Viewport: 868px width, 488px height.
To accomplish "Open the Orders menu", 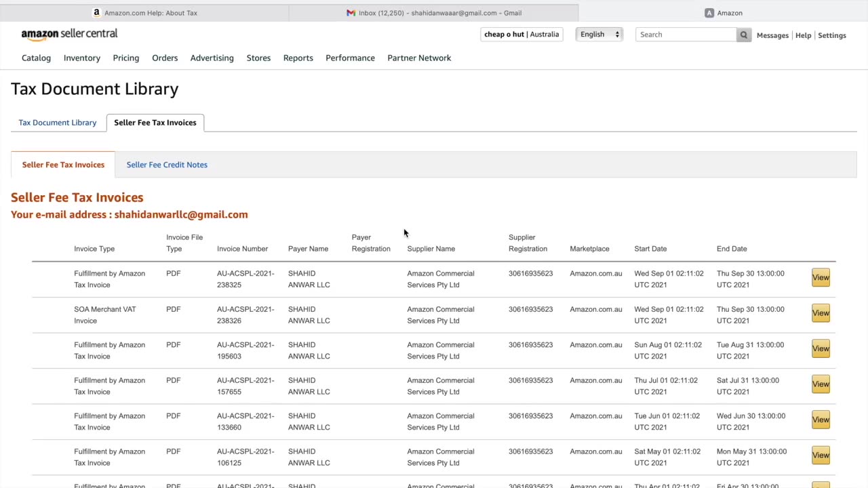I will tap(165, 58).
